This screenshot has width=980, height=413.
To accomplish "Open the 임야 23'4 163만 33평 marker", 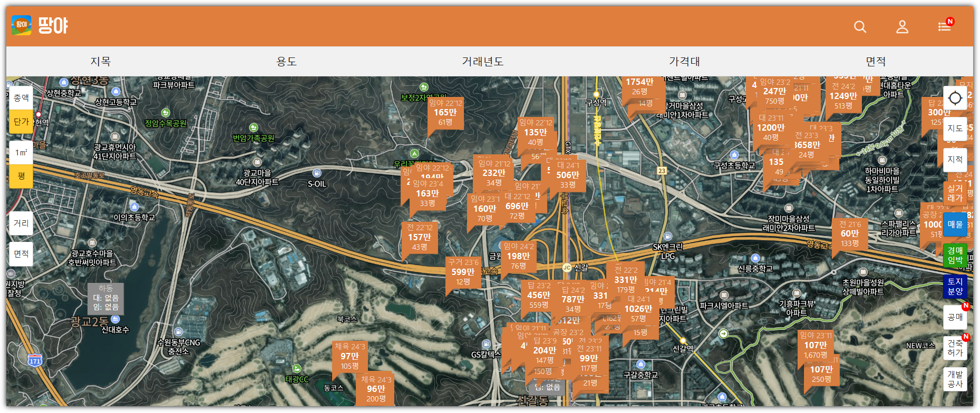I will click(428, 193).
